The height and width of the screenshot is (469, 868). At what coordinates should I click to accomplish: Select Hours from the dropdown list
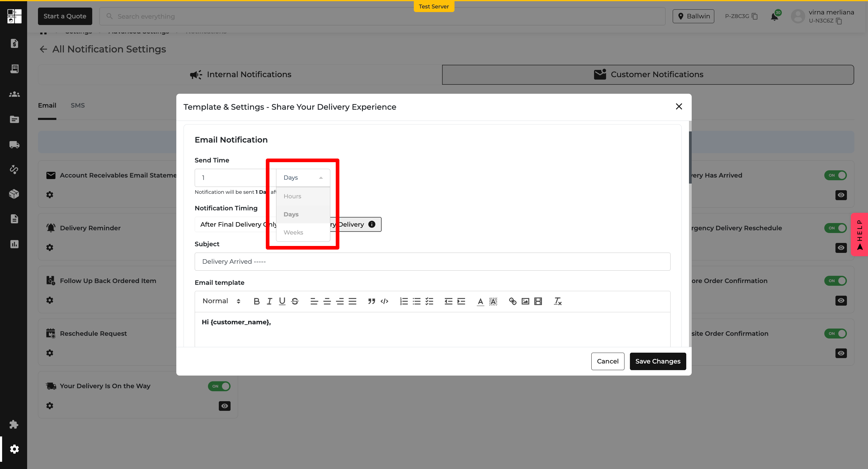click(292, 196)
